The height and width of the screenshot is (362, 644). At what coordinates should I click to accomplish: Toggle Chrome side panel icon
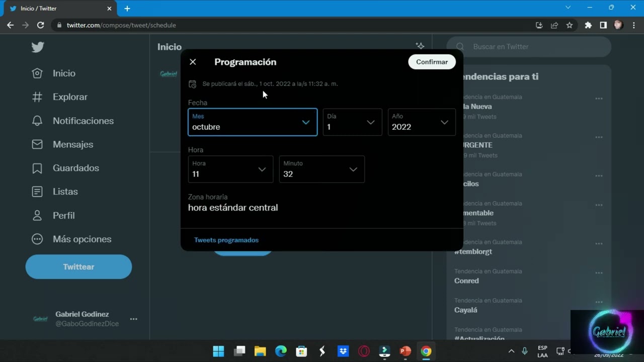(603, 25)
